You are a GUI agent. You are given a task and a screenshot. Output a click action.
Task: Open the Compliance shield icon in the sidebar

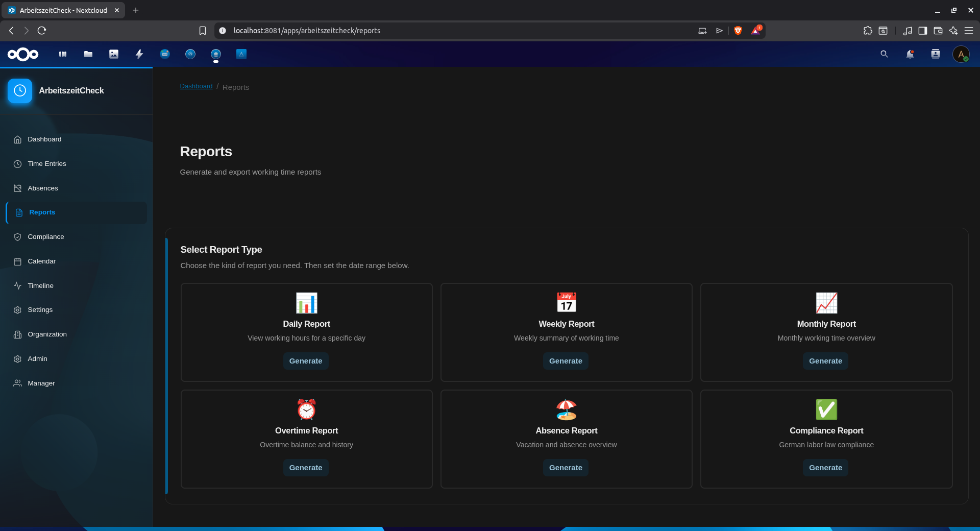(x=17, y=236)
